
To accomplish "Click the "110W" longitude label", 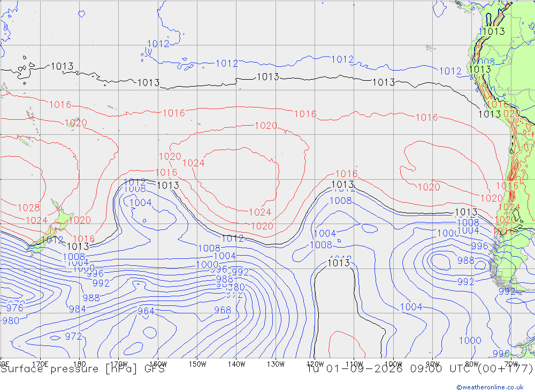I will coord(354,364).
